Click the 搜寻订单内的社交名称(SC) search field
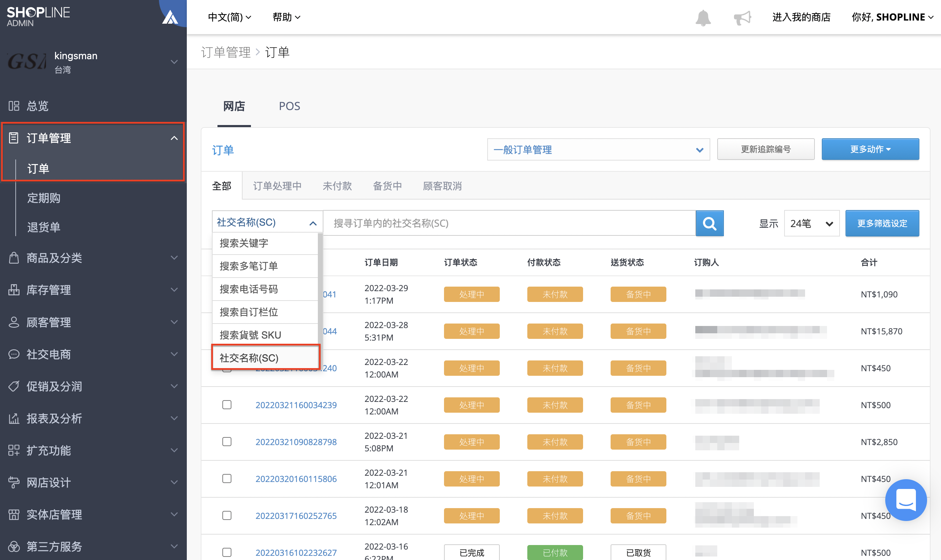 [509, 223]
